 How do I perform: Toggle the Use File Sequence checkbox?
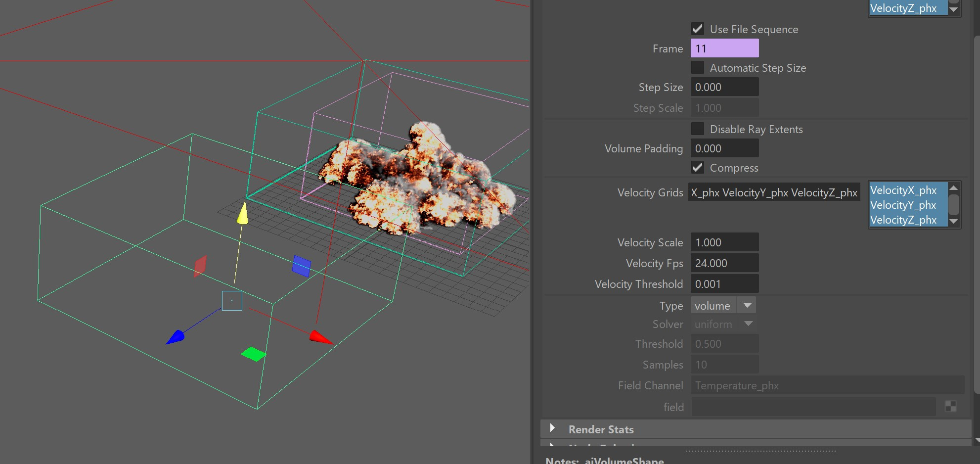coord(698,29)
